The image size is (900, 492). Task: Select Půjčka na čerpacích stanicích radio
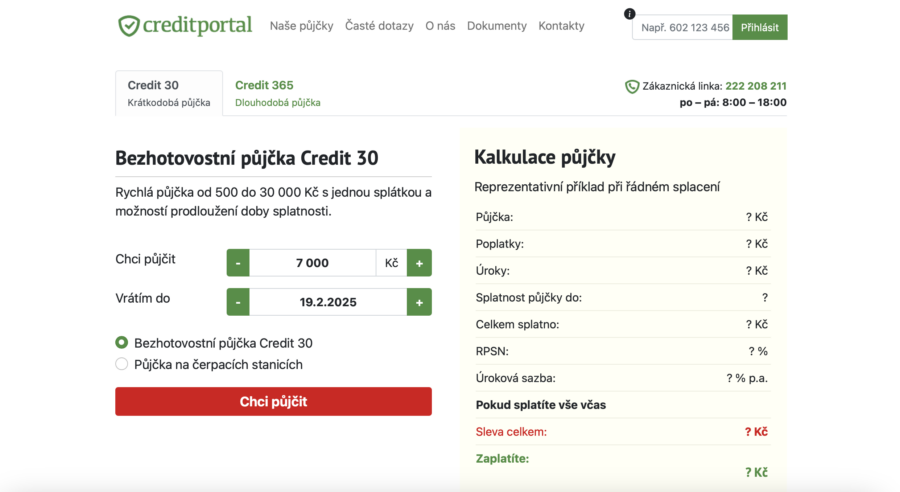point(122,364)
